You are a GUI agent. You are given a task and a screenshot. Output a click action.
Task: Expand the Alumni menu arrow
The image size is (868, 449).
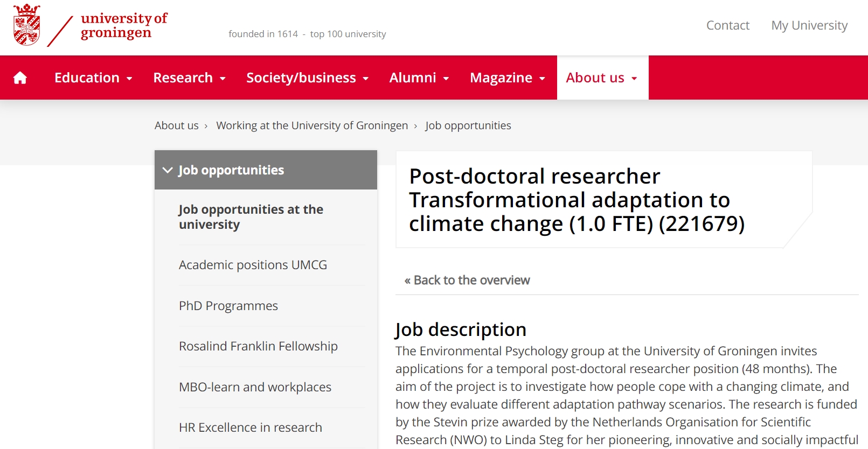pos(446,79)
